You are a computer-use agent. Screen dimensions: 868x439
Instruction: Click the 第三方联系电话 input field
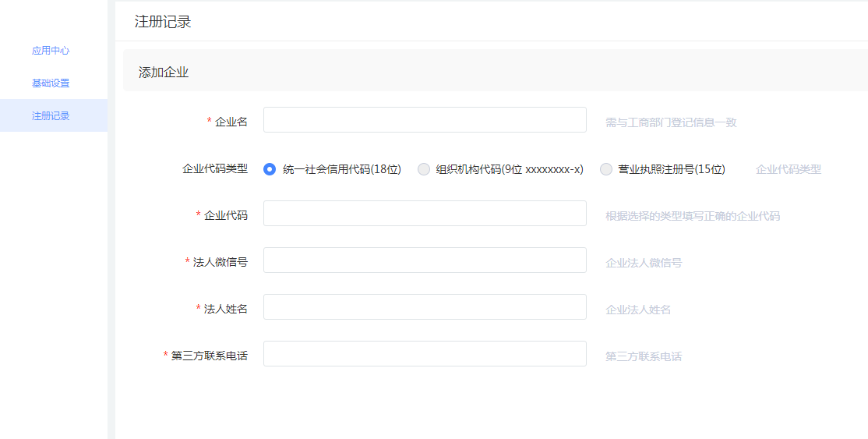(x=425, y=354)
